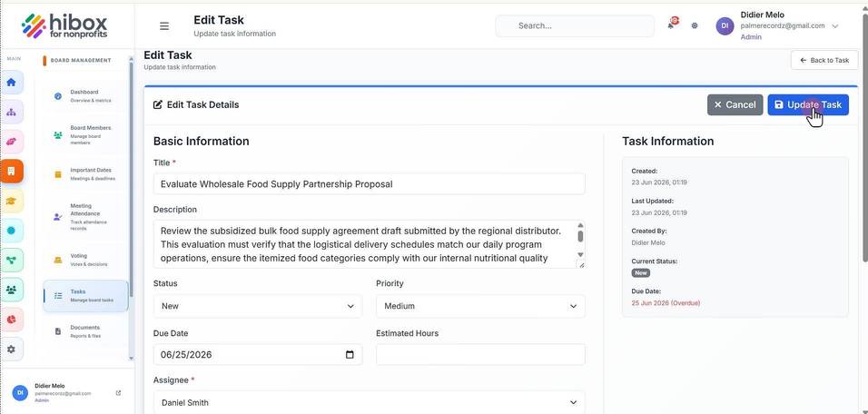Click the theme settings icon near bell

[695, 26]
